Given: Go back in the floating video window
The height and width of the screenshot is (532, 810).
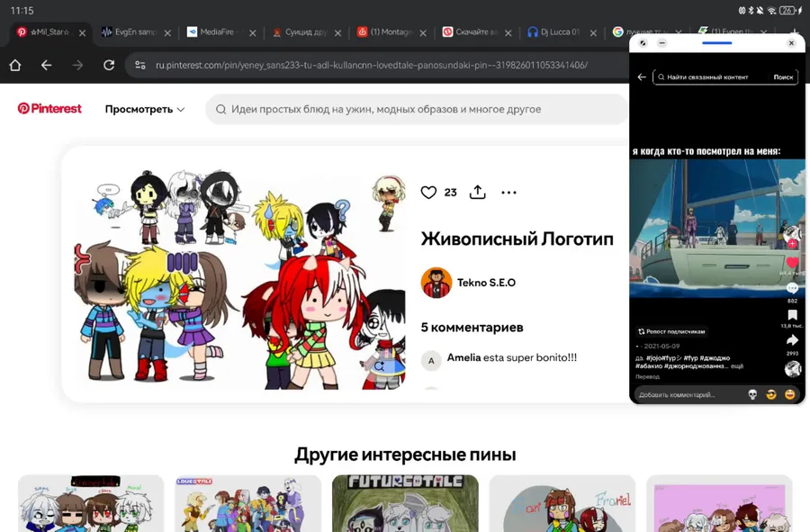Looking at the screenshot, I should [642, 77].
